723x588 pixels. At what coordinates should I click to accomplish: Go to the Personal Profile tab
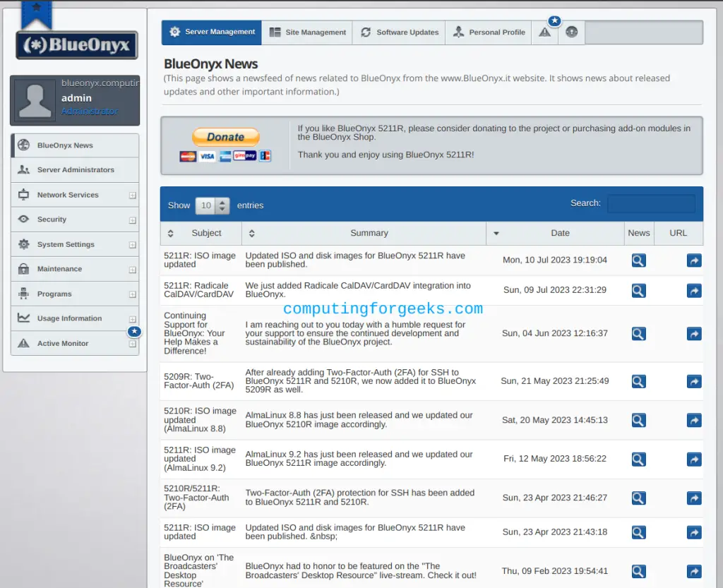pos(489,32)
